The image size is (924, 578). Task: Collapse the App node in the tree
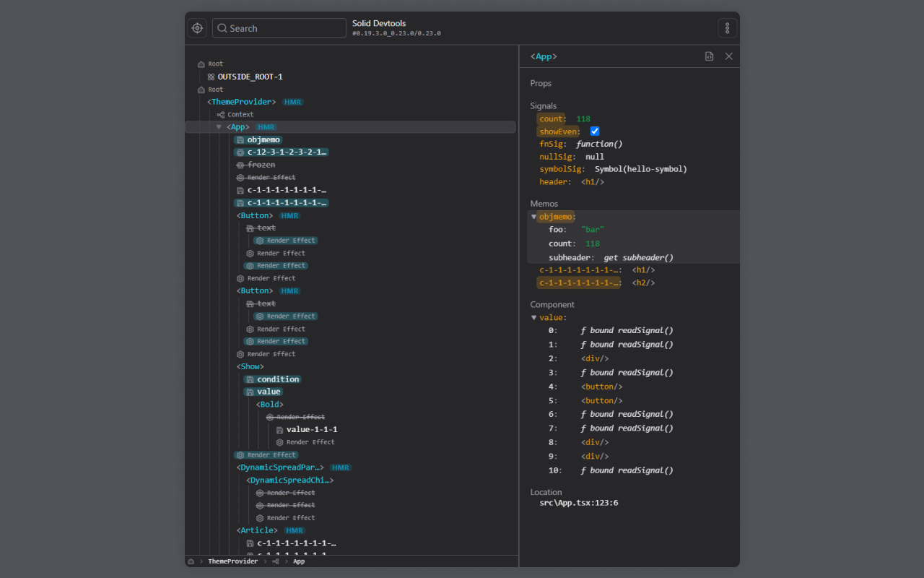point(219,126)
